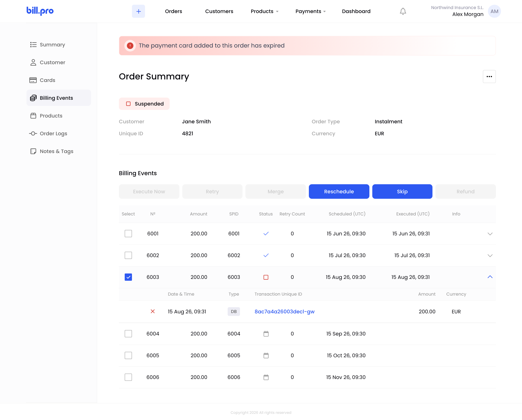Open Summary in the sidebar
Image resolution: width=522 pixels, height=420 pixels.
(59, 45)
